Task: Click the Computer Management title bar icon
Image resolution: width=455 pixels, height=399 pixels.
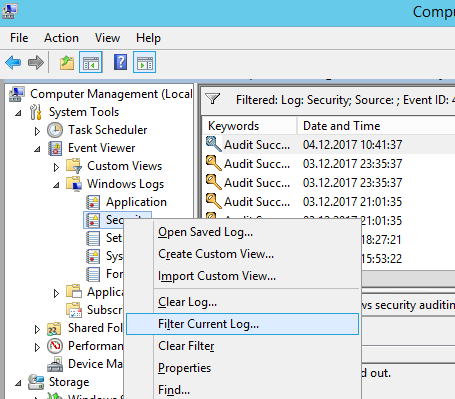Action: coord(9,11)
